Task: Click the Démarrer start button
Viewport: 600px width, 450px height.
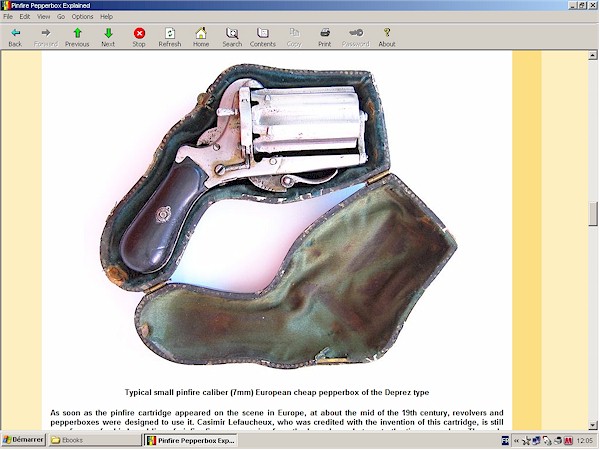Action: (x=23, y=440)
